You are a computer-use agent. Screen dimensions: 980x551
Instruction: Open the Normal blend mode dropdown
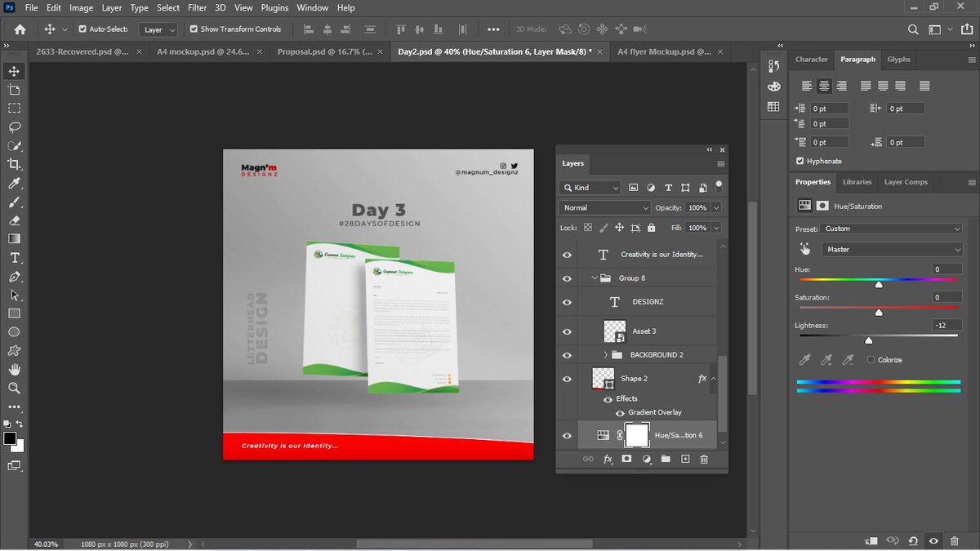click(x=605, y=208)
